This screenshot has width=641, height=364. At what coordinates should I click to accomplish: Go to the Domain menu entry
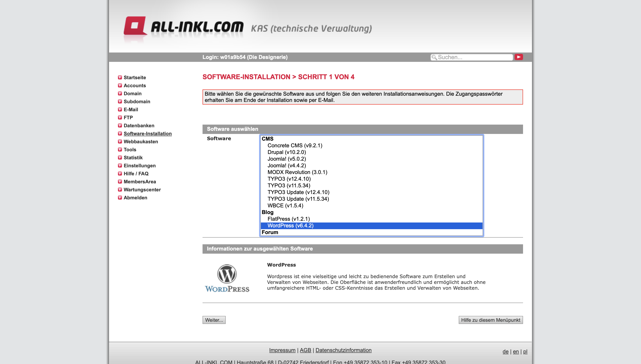pyautogui.click(x=132, y=93)
